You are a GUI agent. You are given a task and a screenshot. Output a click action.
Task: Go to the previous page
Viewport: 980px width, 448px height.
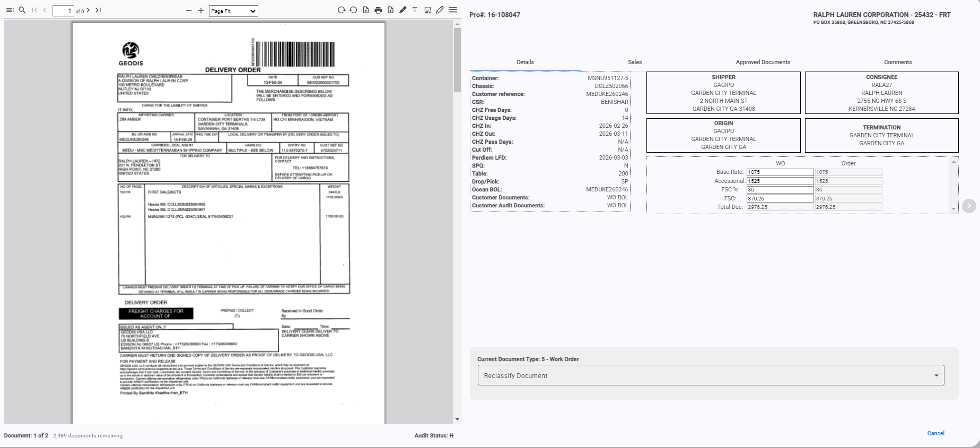point(45,10)
